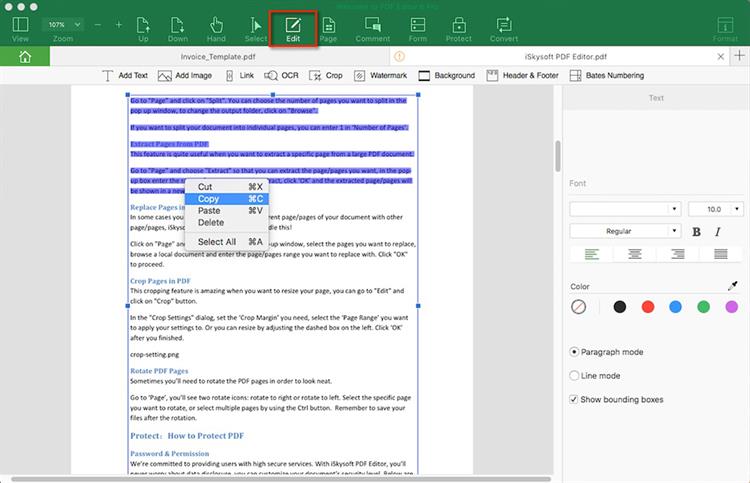Pick color with the eyedropper
The width and height of the screenshot is (750, 483).
click(732, 286)
